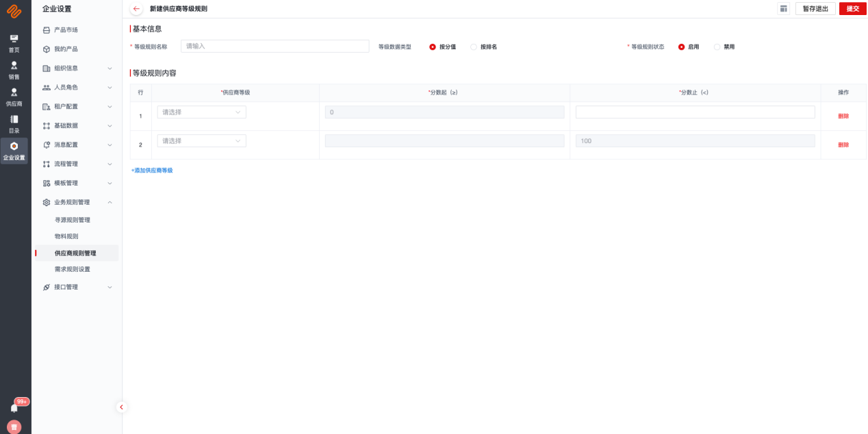
Task: Click the 供应商等级 column header
Action: 235,92
